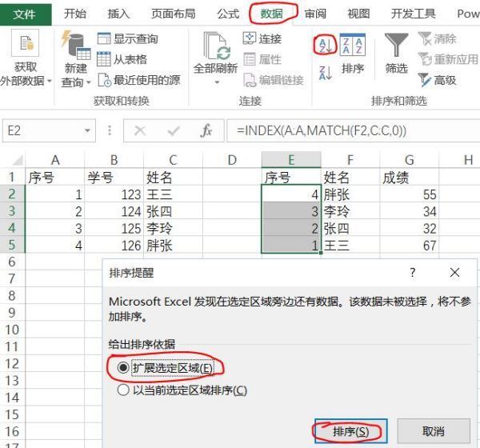Select Expand the selection (扩展选定区域) radio

pyautogui.click(x=123, y=367)
